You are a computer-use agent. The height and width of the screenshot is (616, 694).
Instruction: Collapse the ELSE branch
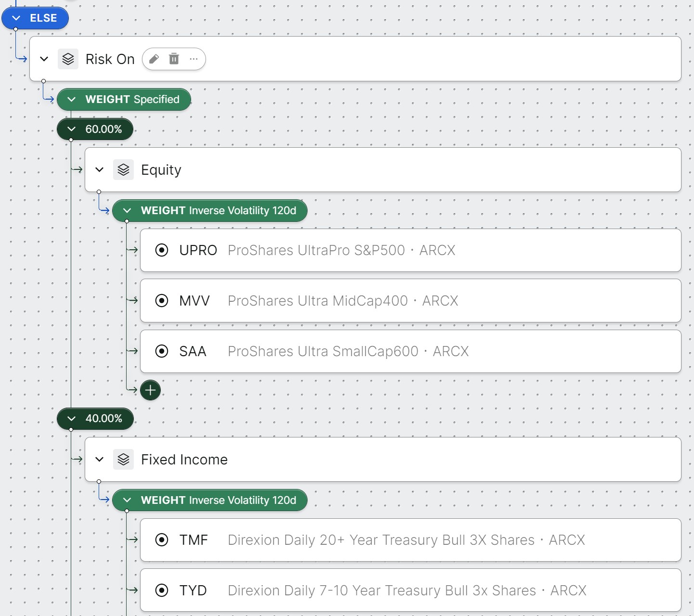click(16, 18)
